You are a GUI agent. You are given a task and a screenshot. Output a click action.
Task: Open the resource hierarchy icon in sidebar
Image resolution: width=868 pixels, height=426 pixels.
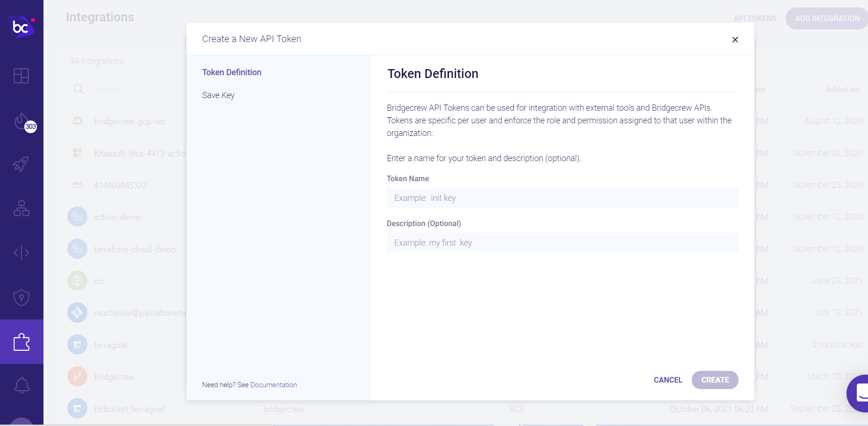click(22, 208)
